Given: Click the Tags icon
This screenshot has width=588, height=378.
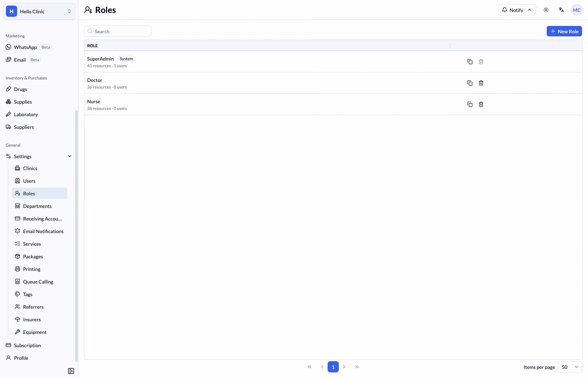Looking at the screenshot, I should (17, 294).
